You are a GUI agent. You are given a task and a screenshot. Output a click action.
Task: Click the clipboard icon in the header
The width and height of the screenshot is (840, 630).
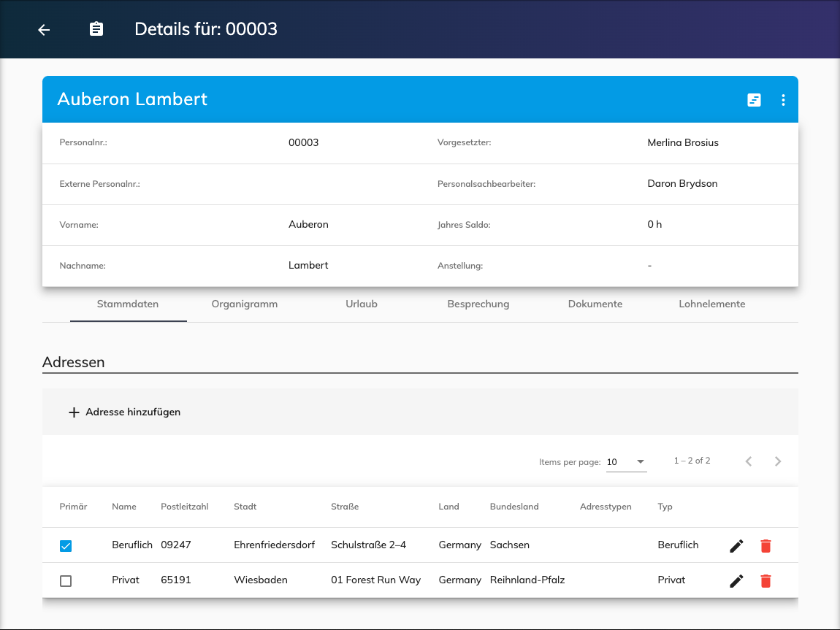coord(96,29)
